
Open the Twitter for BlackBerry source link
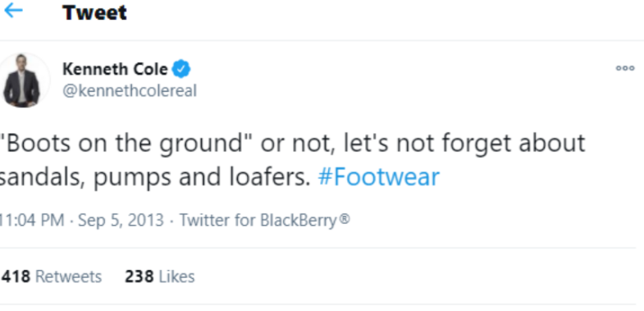(x=264, y=220)
